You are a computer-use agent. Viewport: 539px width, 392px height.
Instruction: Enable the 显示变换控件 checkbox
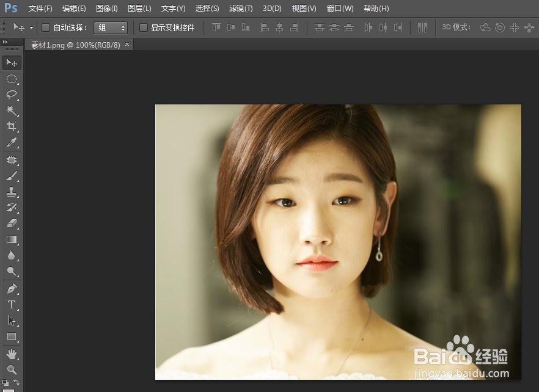[144, 27]
